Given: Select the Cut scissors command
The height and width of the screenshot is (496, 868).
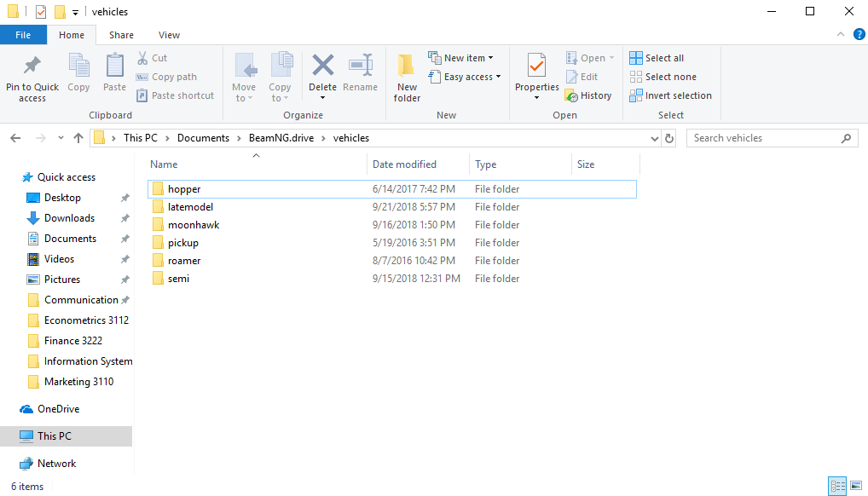Looking at the screenshot, I should 153,58.
